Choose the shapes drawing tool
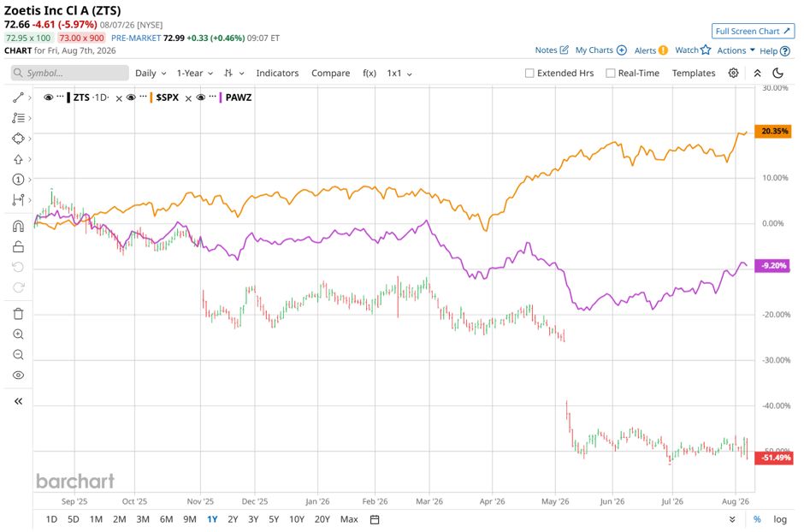This screenshot has width=804, height=532. pyautogui.click(x=18, y=139)
